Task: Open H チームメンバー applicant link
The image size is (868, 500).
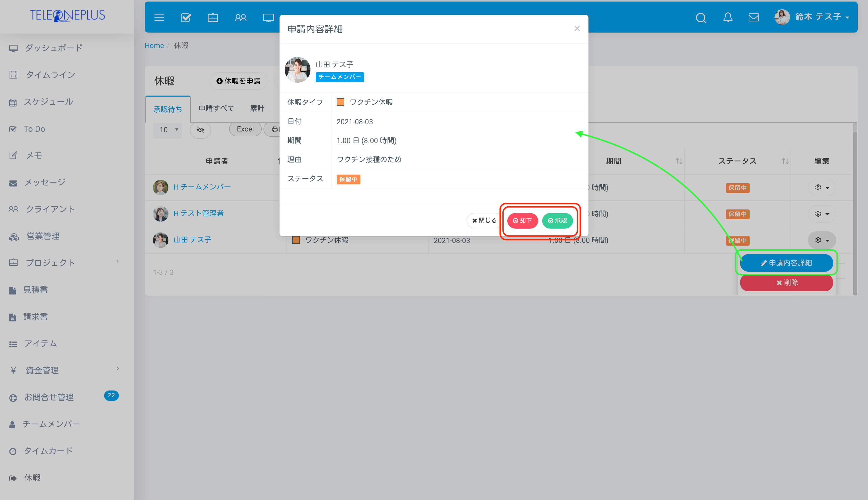Action: click(x=202, y=187)
